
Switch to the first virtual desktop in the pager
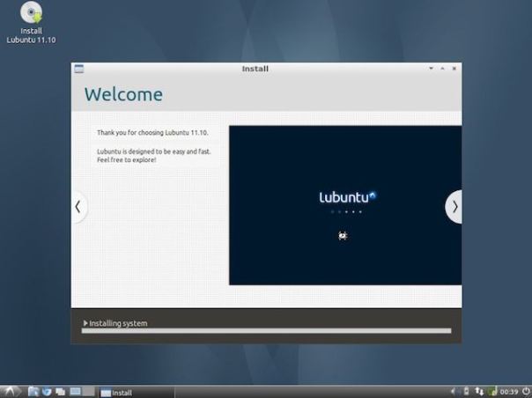(x=76, y=392)
